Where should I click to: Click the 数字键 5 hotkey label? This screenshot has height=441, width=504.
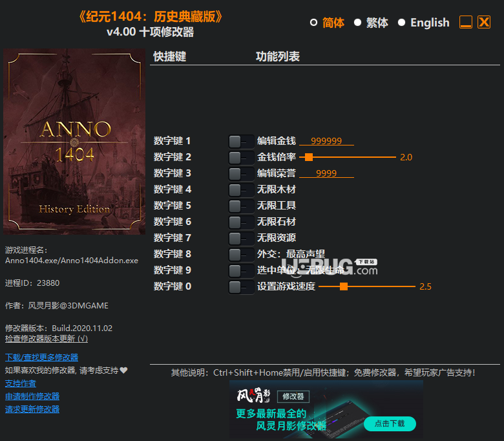172,205
